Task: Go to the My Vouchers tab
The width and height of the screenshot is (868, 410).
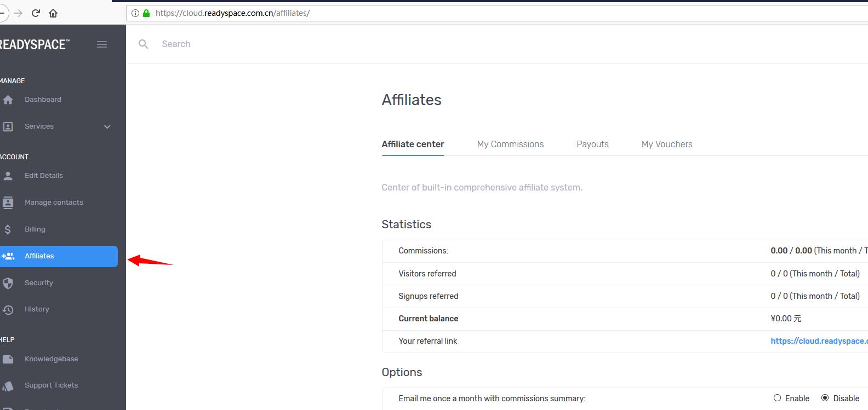Action: coord(667,144)
